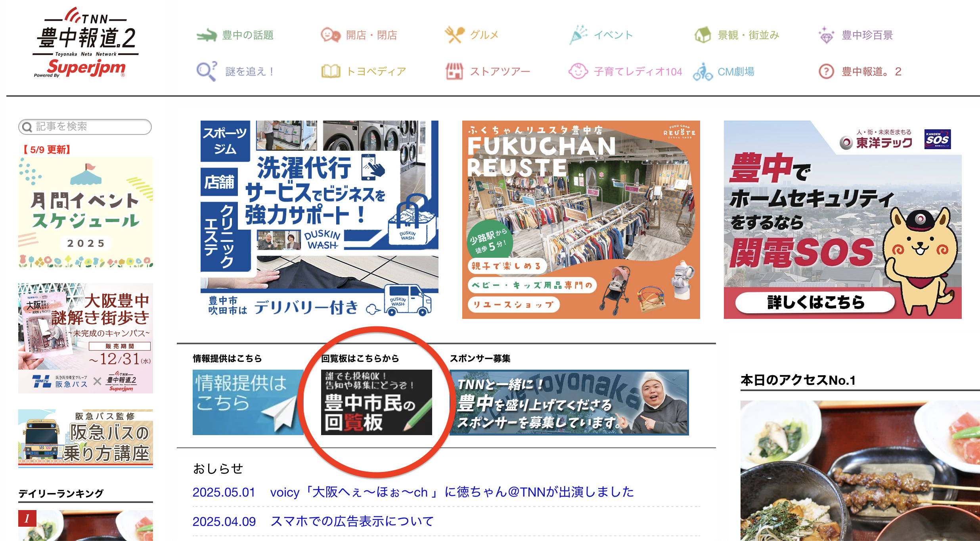Click the 情報提供はこちら label text

(228, 358)
